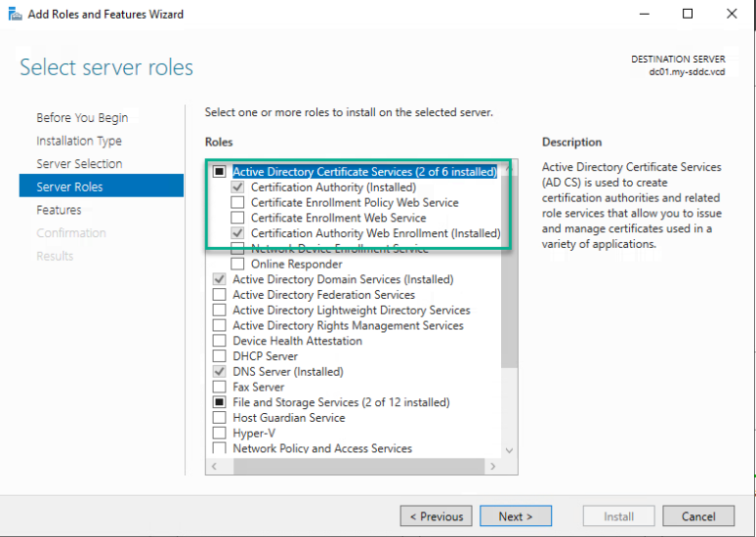Click roles list vertical scrollbar thumb
Viewport: 756px width, 537px height.
coord(509,271)
